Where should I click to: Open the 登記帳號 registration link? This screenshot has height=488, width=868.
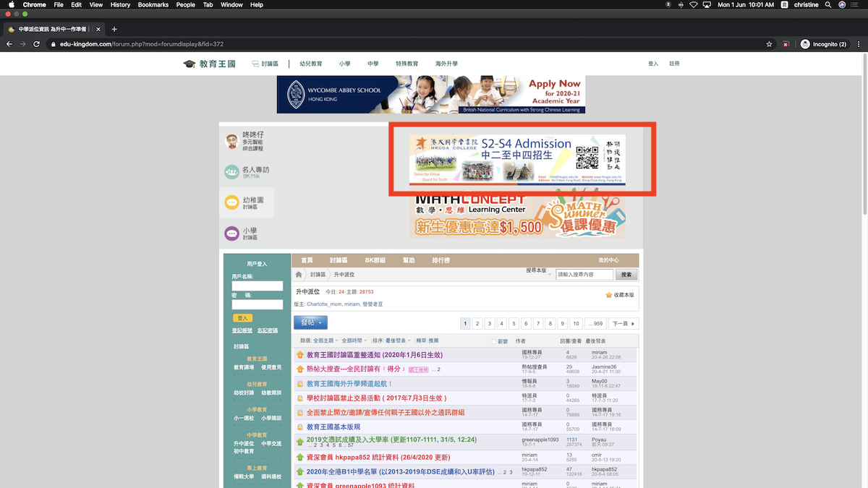pos(242,330)
